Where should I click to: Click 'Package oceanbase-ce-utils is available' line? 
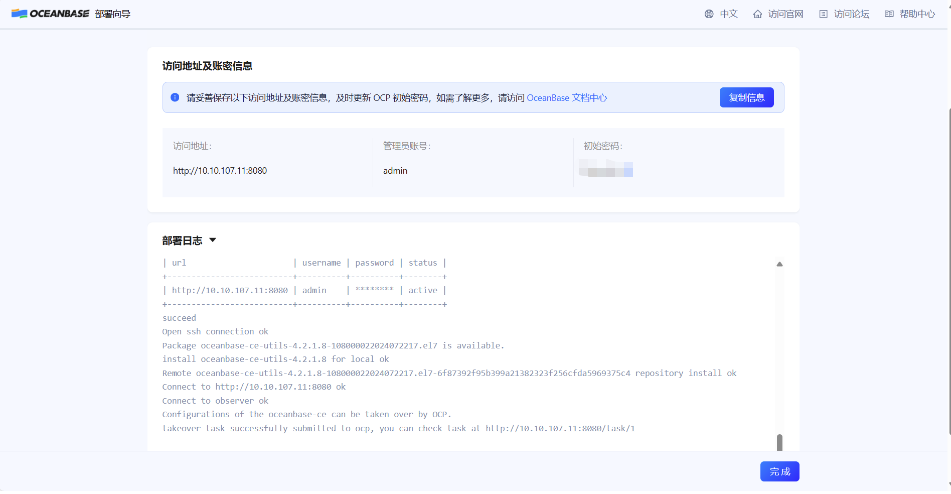coord(333,345)
